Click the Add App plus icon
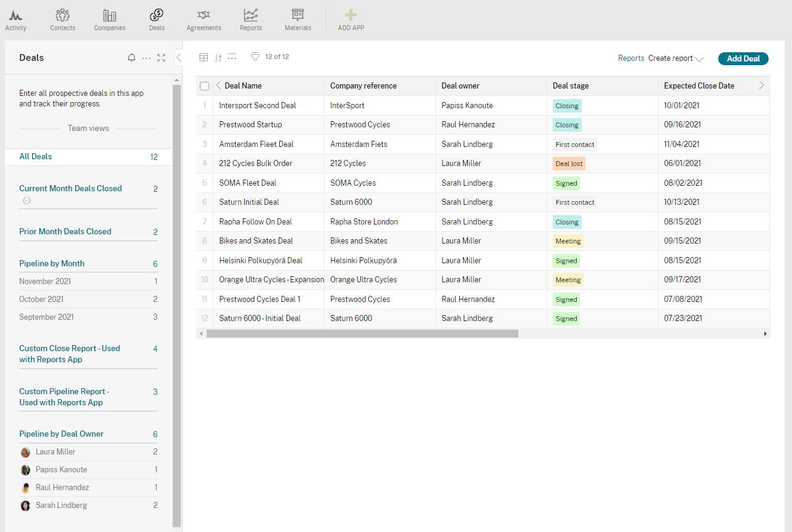 click(350, 16)
